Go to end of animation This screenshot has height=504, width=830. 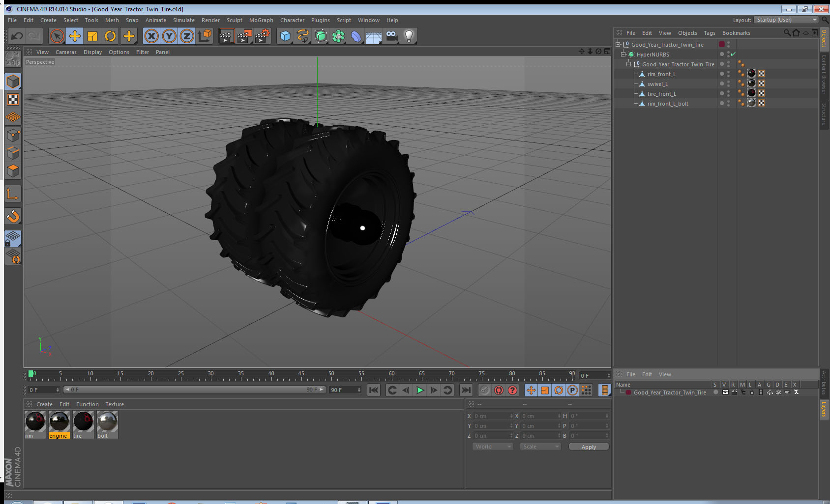click(x=466, y=390)
